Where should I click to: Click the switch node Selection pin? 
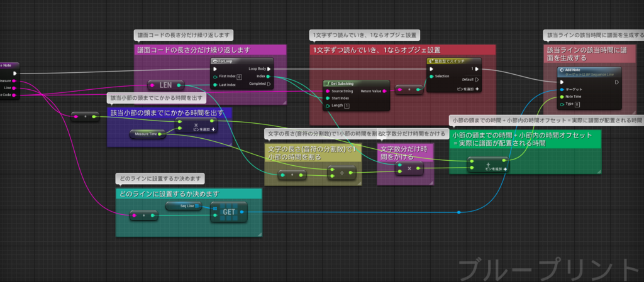coord(431,76)
